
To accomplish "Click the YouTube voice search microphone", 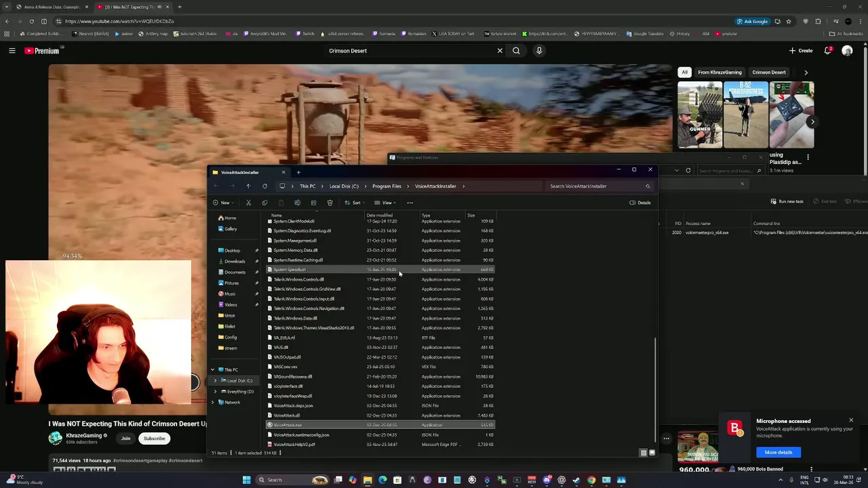I will point(539,51).
